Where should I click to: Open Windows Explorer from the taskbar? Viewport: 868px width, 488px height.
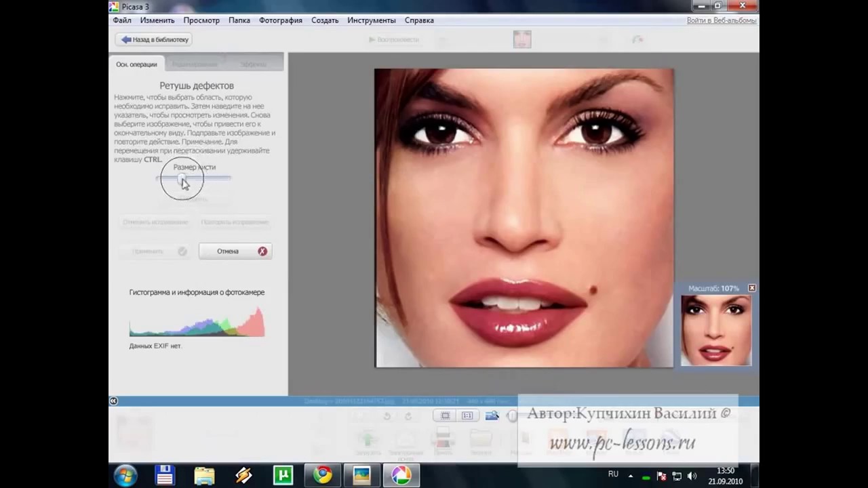click(x=204, y=476)
